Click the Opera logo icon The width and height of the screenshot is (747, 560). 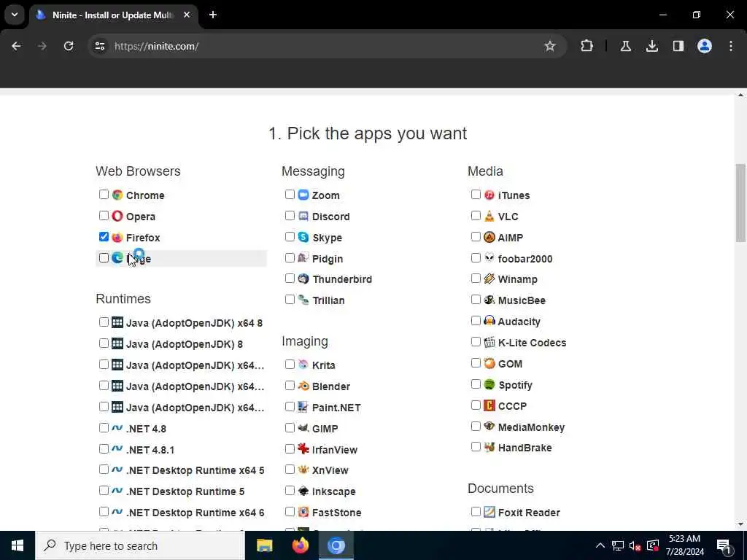[117, 216]
